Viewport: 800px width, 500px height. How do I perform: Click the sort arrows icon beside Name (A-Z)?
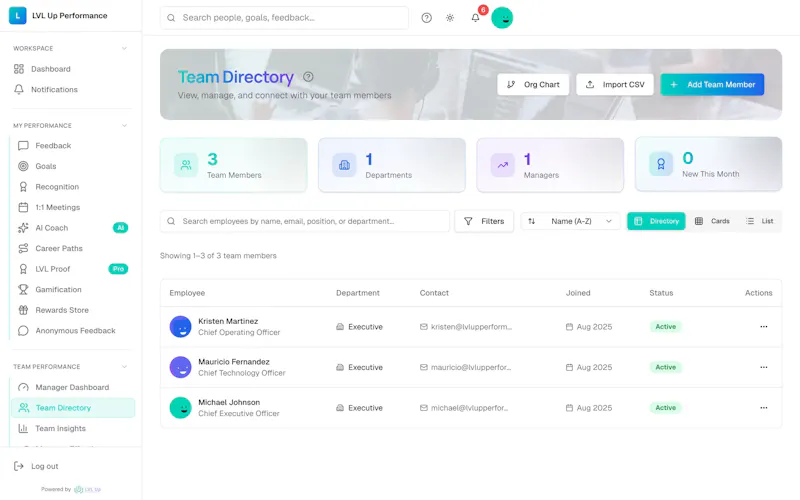(532, 221)
